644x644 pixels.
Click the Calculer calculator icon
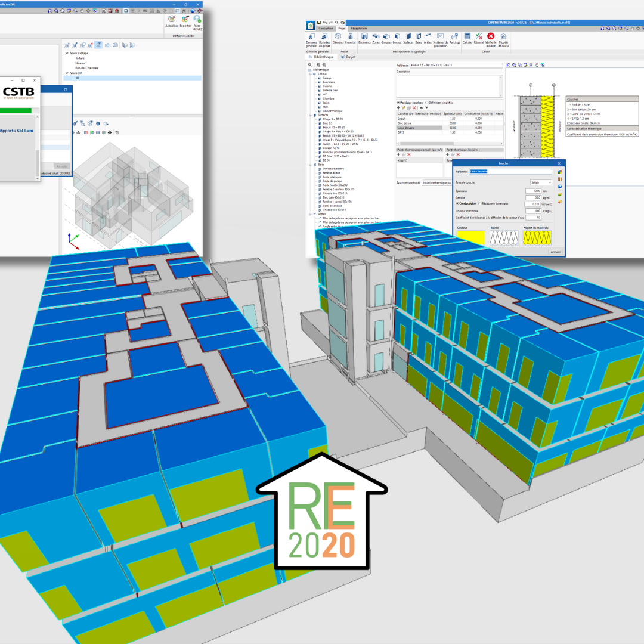467,38
